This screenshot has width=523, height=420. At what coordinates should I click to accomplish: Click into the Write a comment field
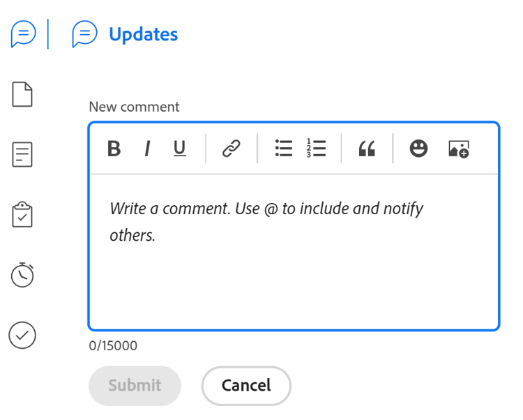pos(294,252)
